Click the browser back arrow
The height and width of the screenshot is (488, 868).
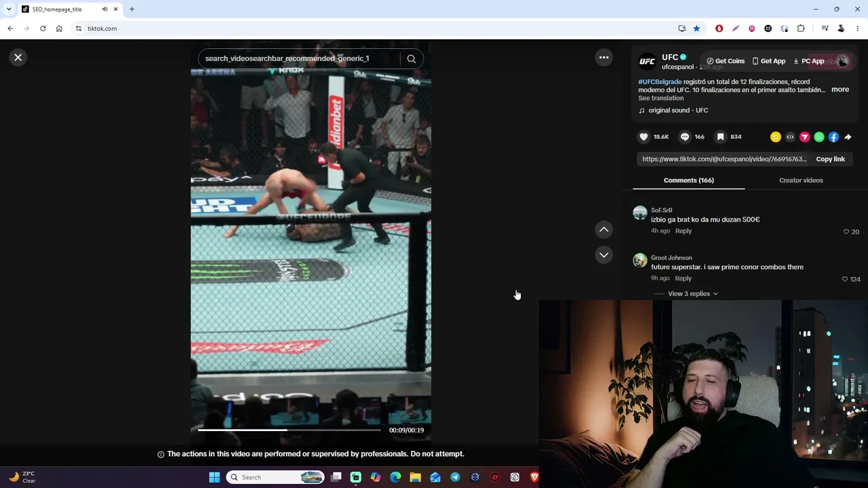(10, 28)
